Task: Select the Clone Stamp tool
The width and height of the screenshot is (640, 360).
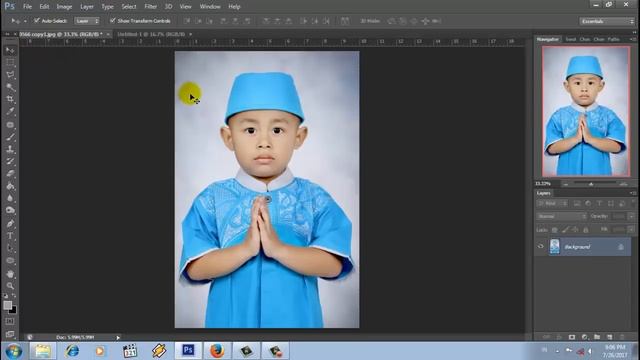Action: (10, 149)
